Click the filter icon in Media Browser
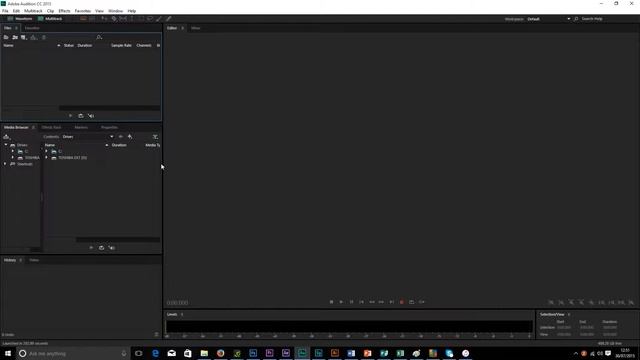 (x=155, y=137)
